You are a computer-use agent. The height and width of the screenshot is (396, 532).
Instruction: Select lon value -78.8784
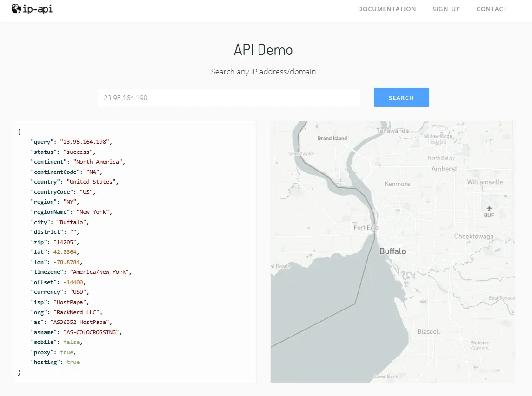tap(66, 262)
